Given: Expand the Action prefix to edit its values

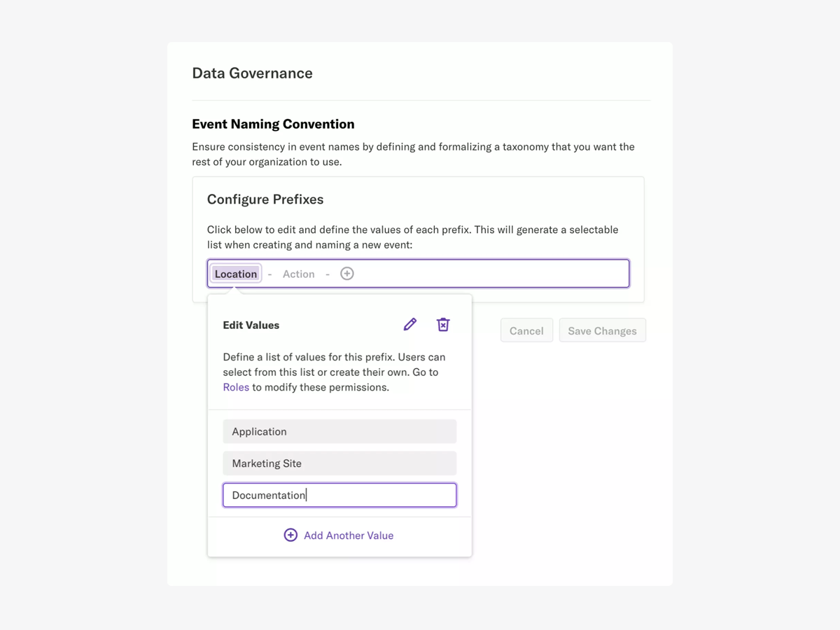Looking at the screenshot, I should click(x=299, y=274).
